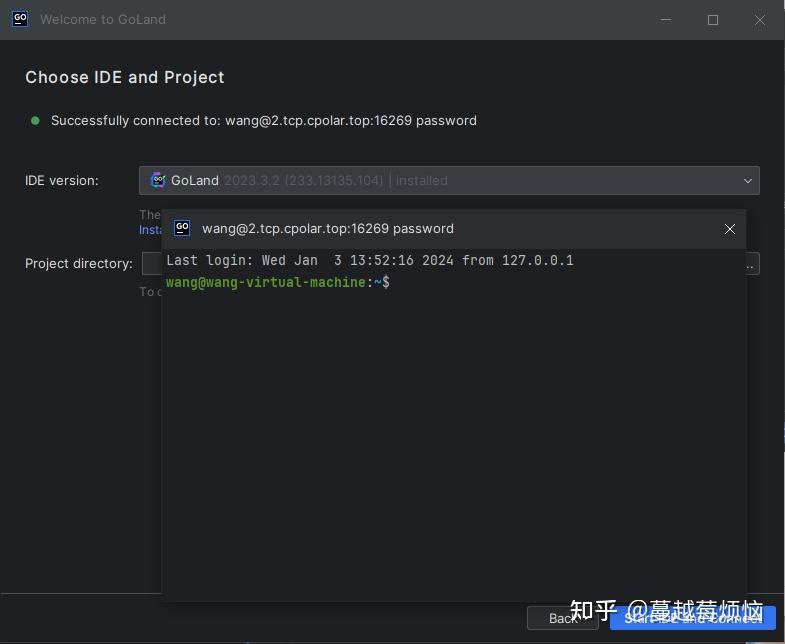Click the Last login line in terminal
This screenshot has height=644, width=785.
point(369,260)
